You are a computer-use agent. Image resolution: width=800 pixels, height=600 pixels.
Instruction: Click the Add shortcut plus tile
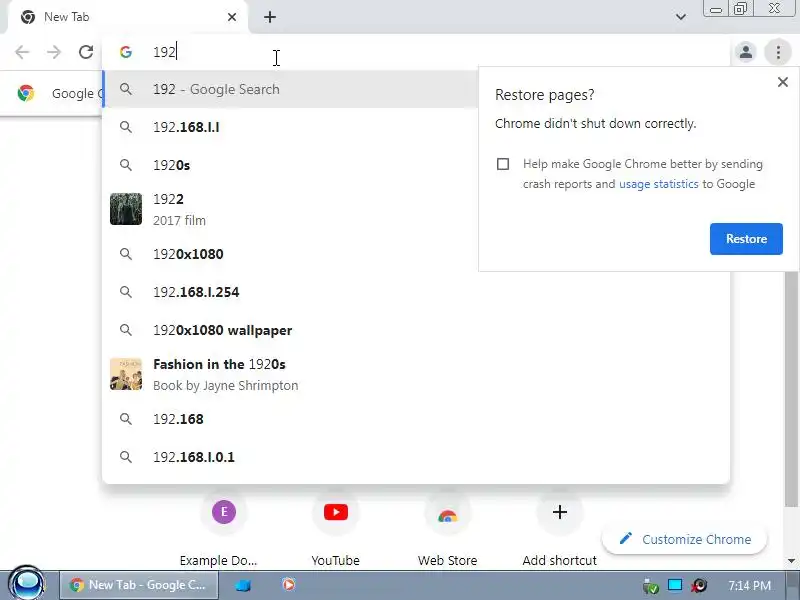tap(560, 512)
